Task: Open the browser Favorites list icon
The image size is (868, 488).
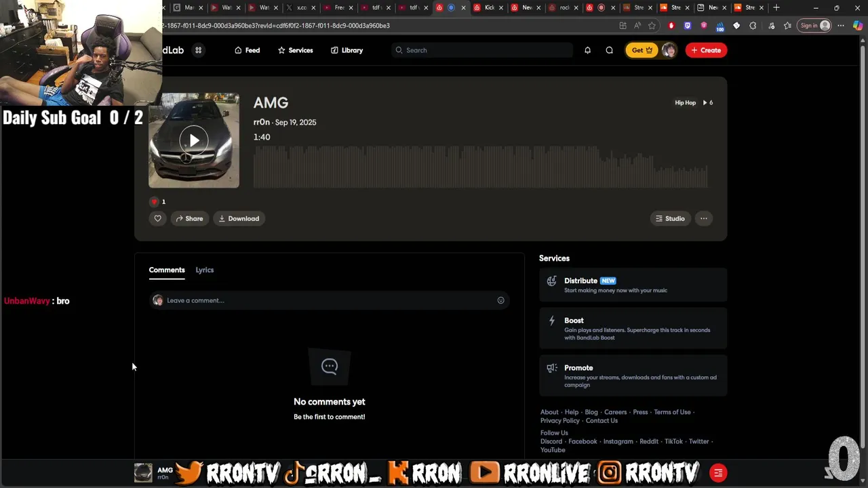Action: click(x=787, y=26)
